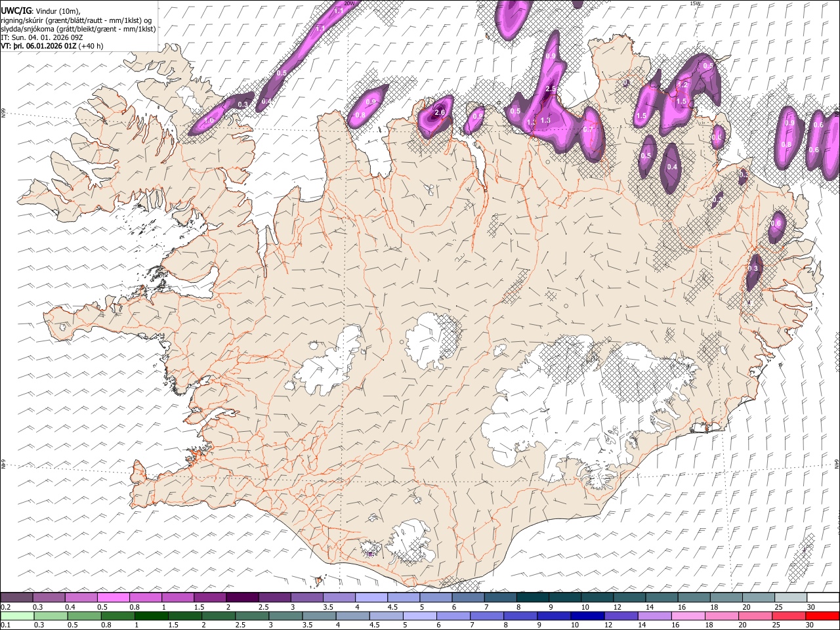Click the 2.6 snowfall value on the map

(440, 112)
